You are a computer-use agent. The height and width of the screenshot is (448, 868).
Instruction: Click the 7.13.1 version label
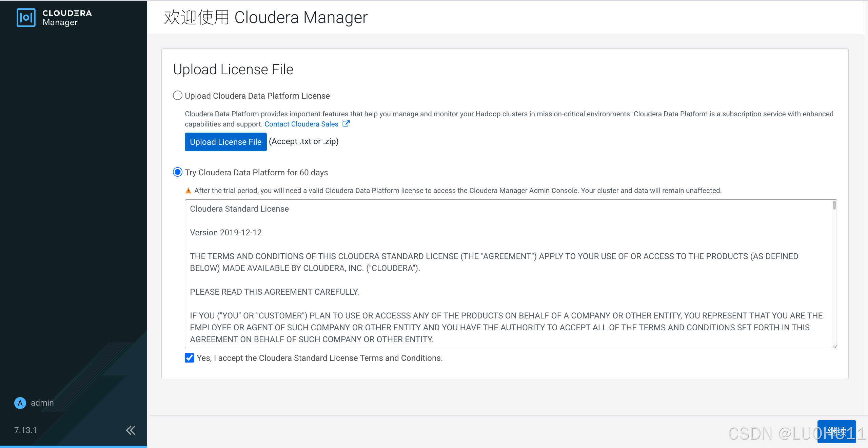(25, 430)
